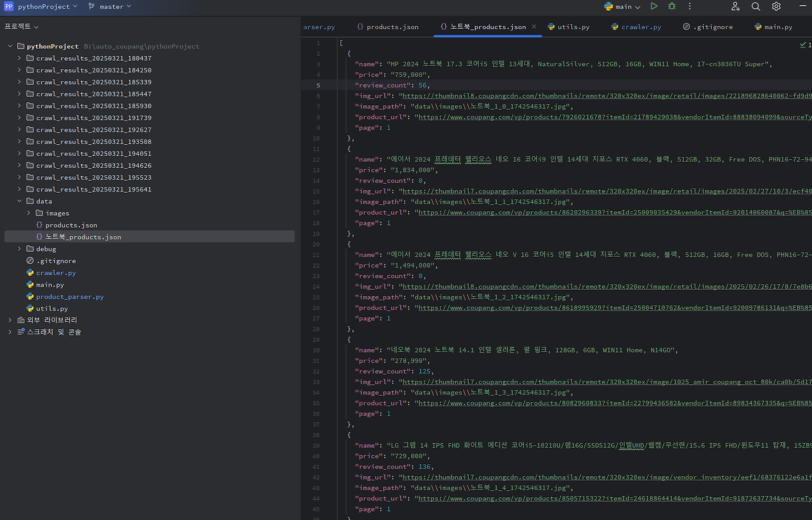
Task: Close the 노트북_products.json tab
Action: click(x=534, y=27)
